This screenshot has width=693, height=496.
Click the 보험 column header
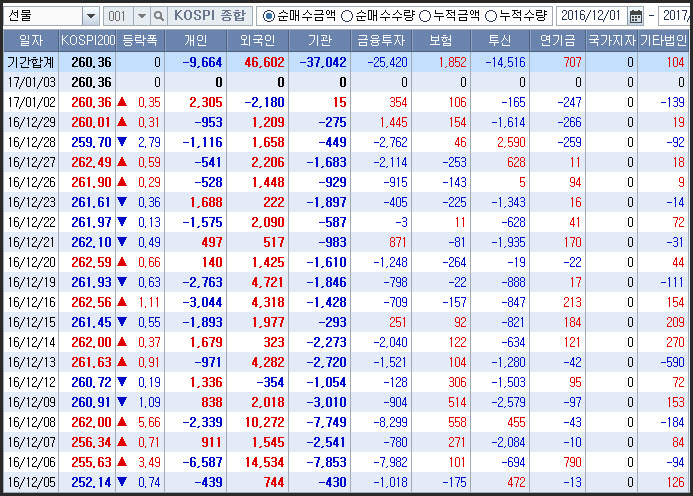pos(441,41)
